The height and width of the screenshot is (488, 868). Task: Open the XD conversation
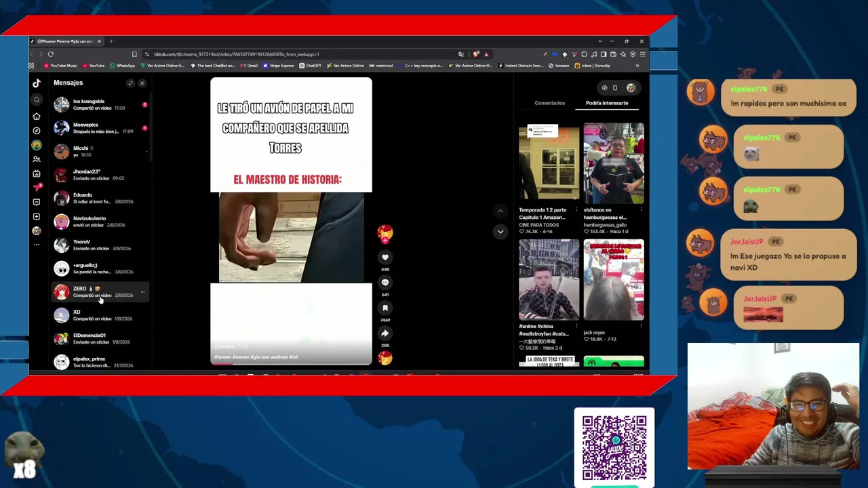tap(100, 315)
